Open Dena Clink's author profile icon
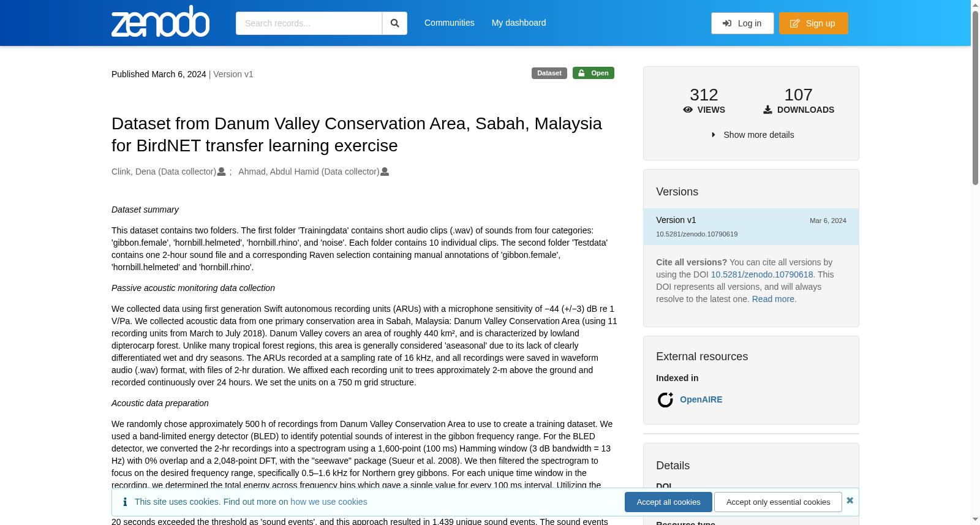This screenshot has width=980, height=525. [x=222, y=172]
